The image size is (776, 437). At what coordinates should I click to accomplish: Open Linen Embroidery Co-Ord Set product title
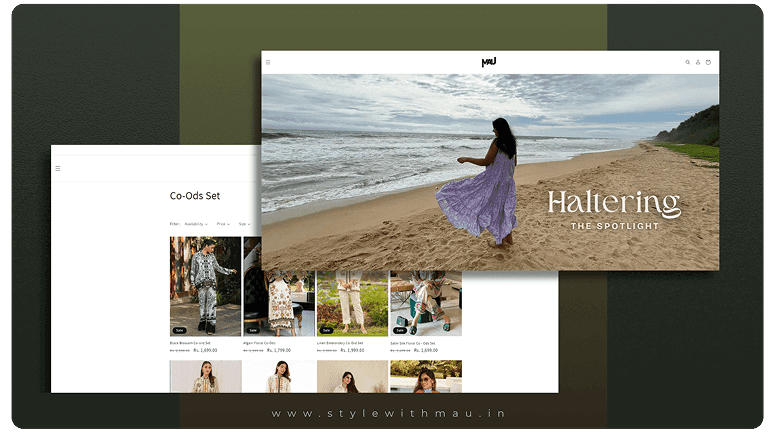tap(338, 343)
